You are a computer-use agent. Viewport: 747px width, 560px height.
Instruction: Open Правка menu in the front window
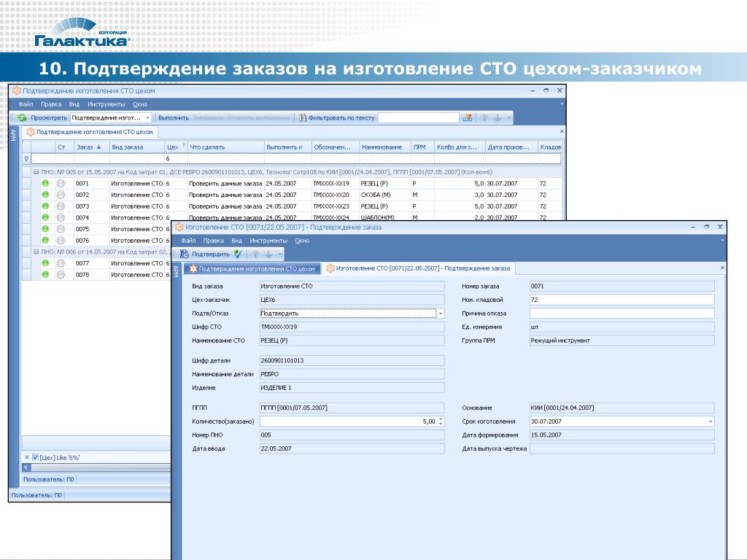(x=214, y=241)
